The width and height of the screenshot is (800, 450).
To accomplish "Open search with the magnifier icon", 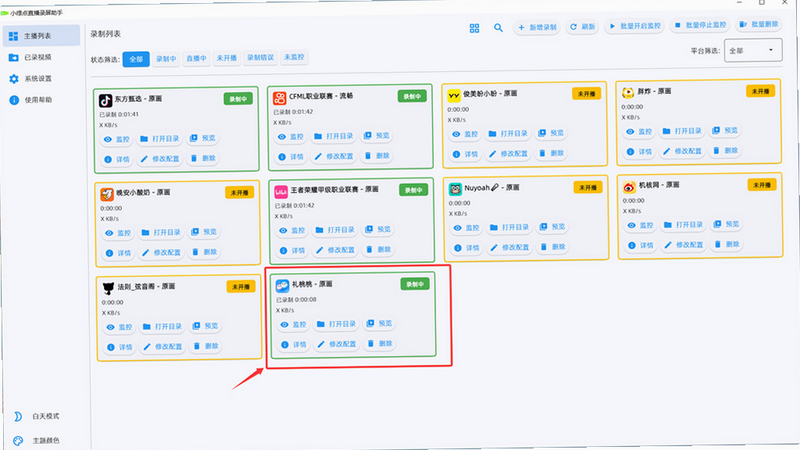I will (x=498, y=28).
